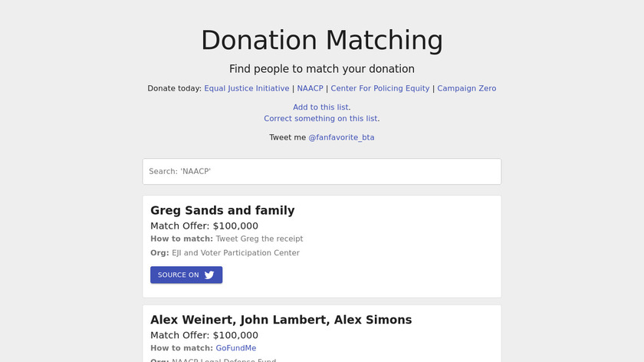The width and height of the screenshot is (644, 362).
Task: Go to the Campaign Zero link
Action: pos(467,88)
